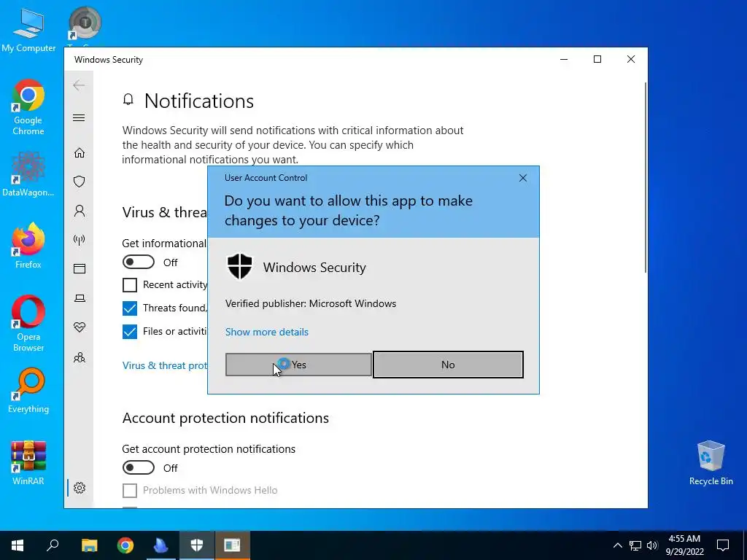The height and width of the screenshot is (560, 747).
Task: Select Opera Browser desktop shortcut
Action: tap(28, 324)
